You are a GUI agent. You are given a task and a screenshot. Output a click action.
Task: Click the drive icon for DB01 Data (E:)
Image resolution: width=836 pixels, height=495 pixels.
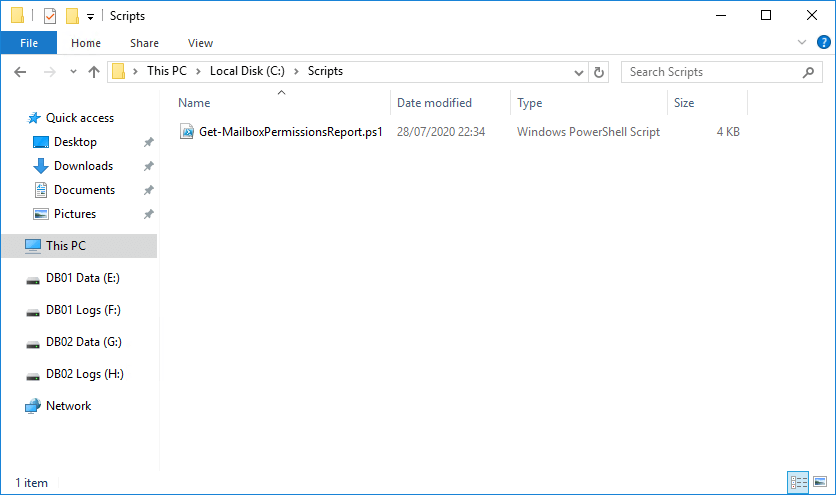click(x=33, y=281)
